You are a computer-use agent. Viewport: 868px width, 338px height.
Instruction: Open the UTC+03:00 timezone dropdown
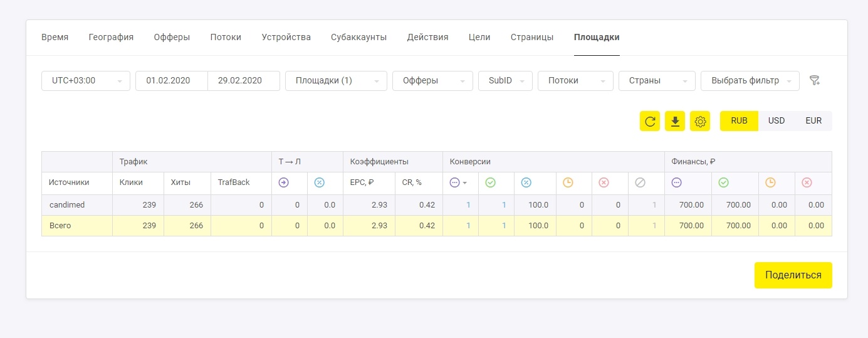[86, 80]
